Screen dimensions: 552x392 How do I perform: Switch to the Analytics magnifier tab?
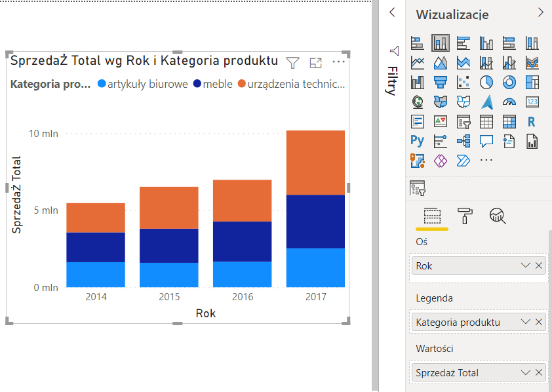[x=498, y=216]
